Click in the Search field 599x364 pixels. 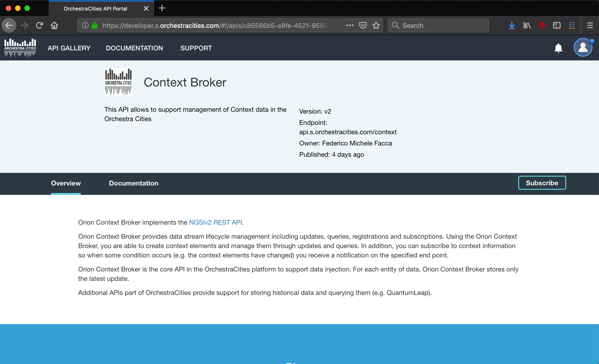click(x=438, y=25)
